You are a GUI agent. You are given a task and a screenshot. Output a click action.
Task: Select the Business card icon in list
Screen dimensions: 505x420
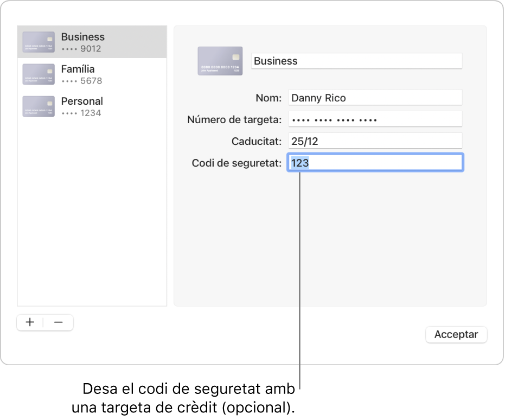[x=39, y=42]
